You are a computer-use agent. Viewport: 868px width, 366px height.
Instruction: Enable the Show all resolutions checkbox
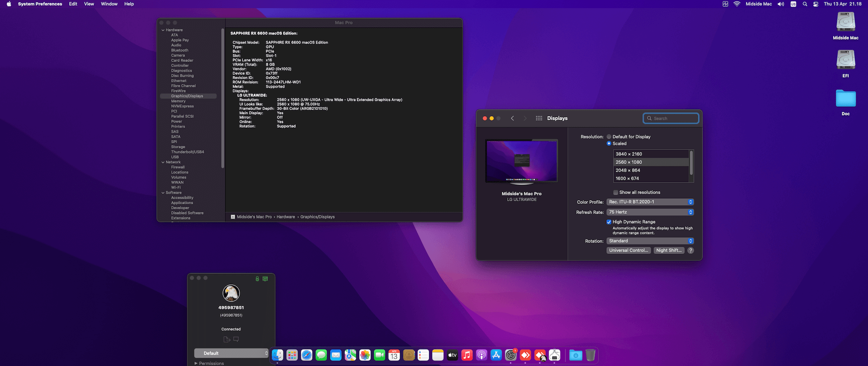click(x=615, y=192)
